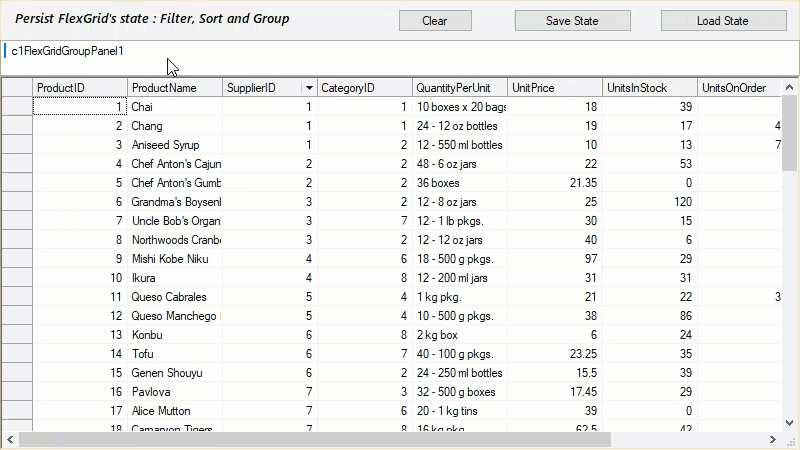800x450 pixels.
Task: Click the horizontal scrollbar right arrow
Action: 773,440
